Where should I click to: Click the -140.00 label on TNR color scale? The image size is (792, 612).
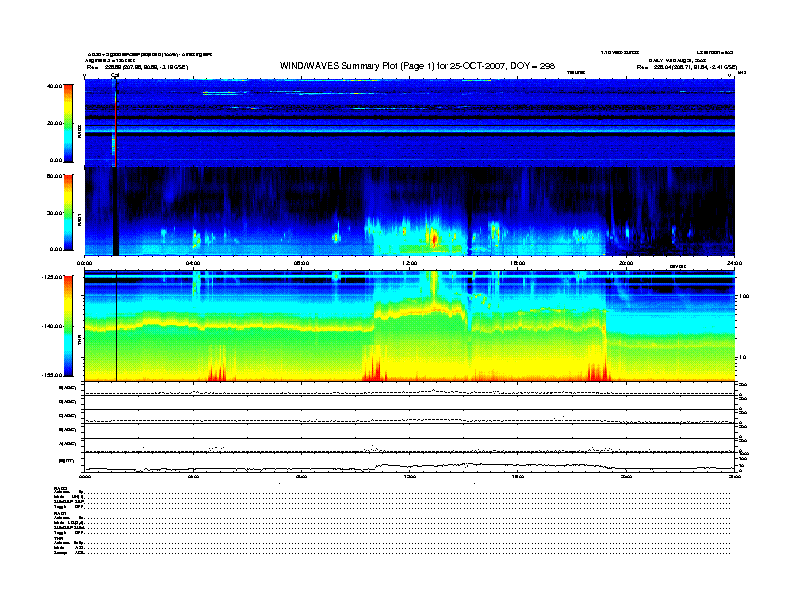click(52, 326)
